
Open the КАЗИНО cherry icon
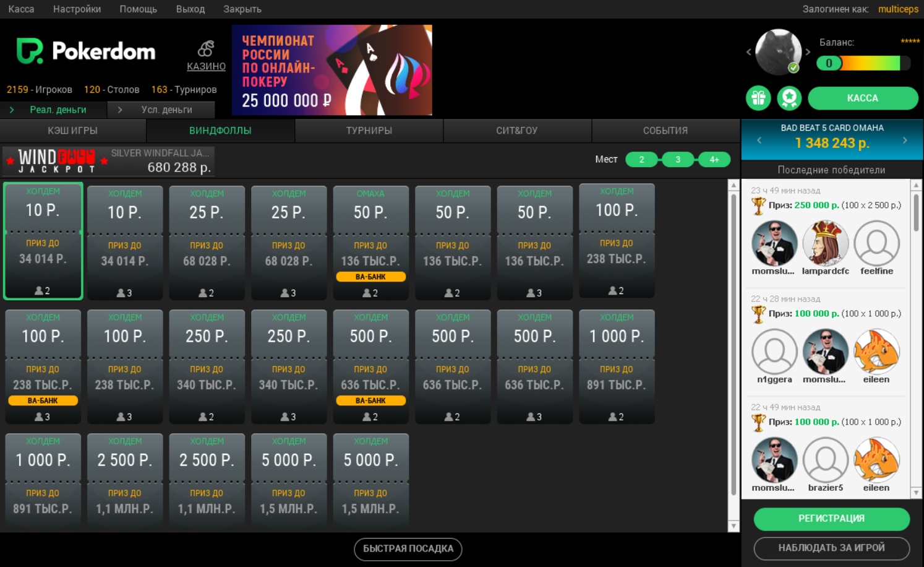coord(206,48)
